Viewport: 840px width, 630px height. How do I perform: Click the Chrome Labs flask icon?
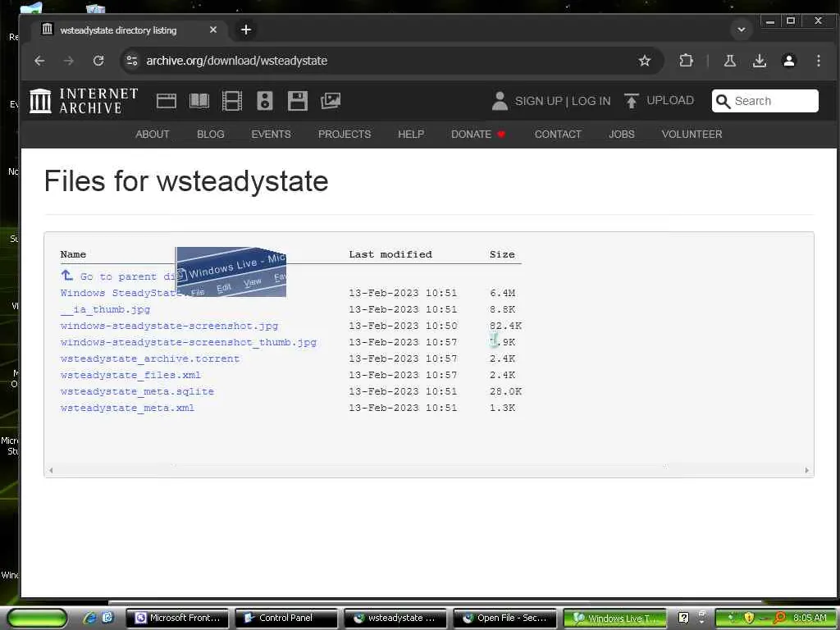click(x=729, y=61)
